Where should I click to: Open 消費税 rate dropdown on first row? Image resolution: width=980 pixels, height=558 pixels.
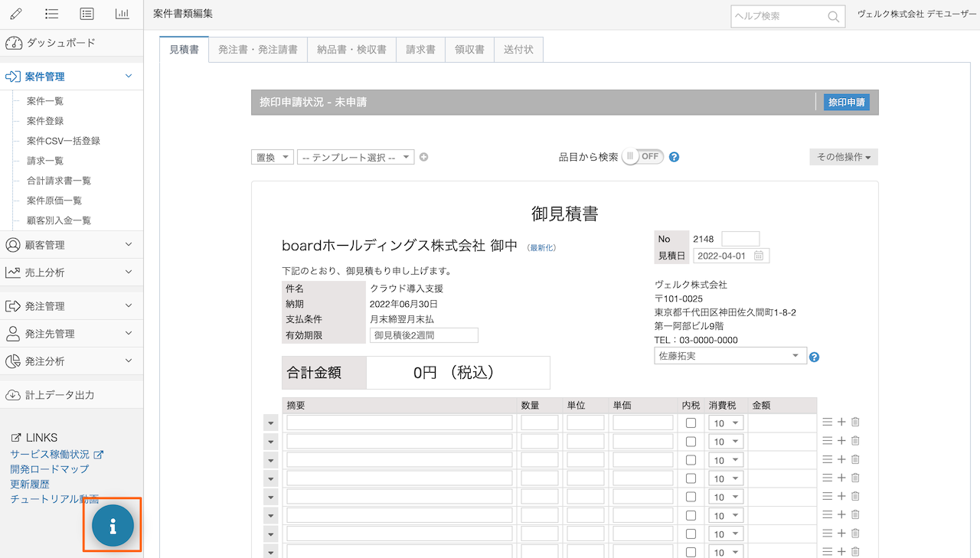click(x=727, y=423)
